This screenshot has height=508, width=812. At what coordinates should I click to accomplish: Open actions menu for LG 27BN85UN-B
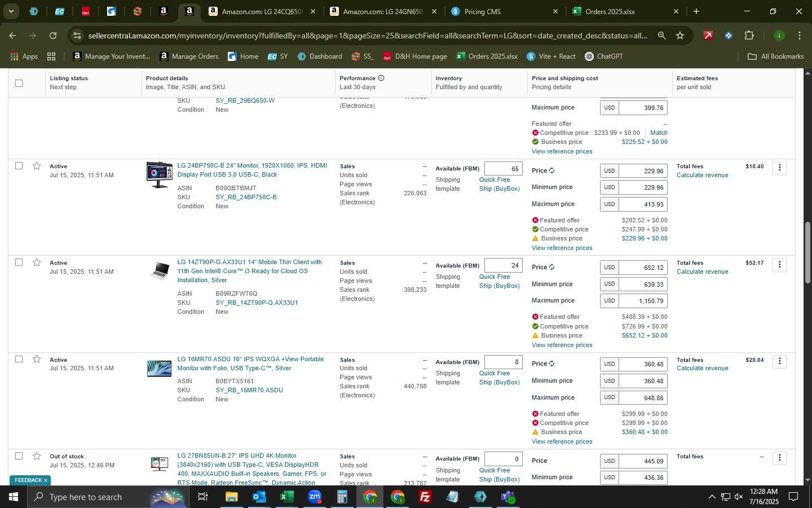(x=780, y=458)
